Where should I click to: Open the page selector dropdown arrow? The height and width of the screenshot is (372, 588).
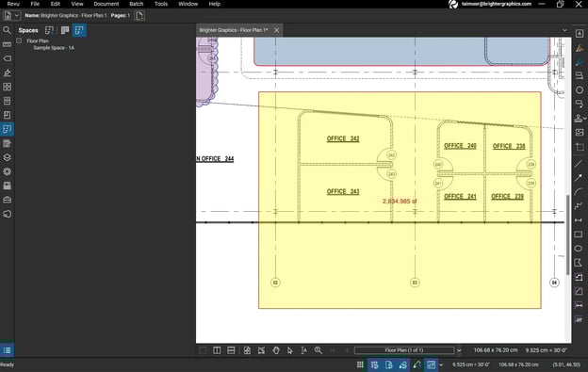click(459, 350)
